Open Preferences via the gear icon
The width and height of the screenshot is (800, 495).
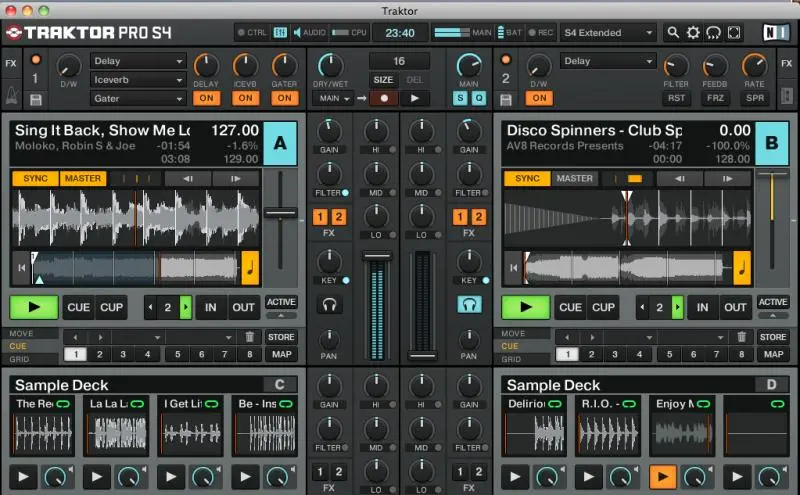click(x=693, y=33)
